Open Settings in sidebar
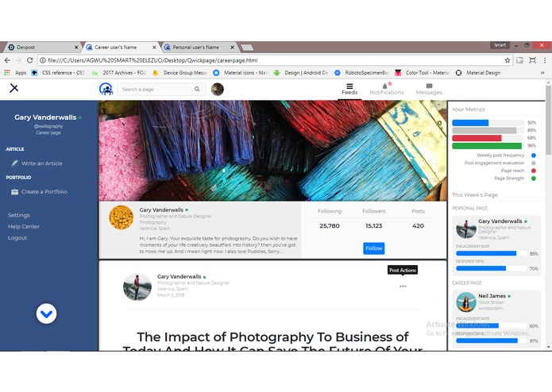Viewport: 552px width, 392px height. (19, 215)
